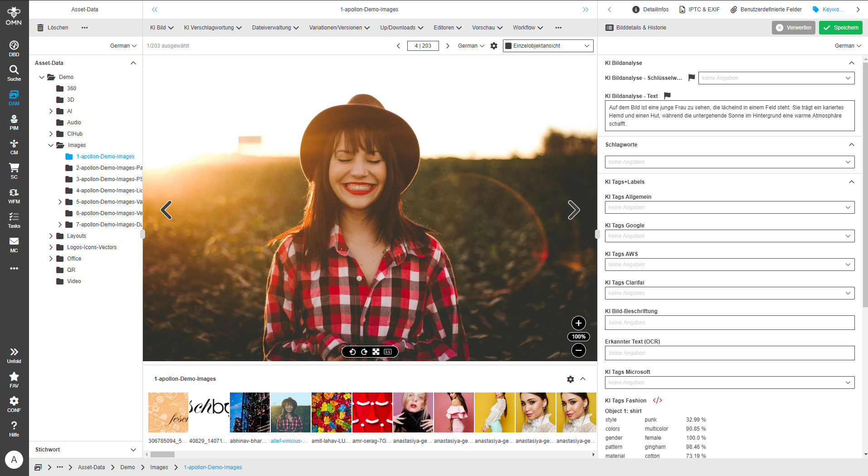
Task: Click the Speichern button
Action: (840, 28)
